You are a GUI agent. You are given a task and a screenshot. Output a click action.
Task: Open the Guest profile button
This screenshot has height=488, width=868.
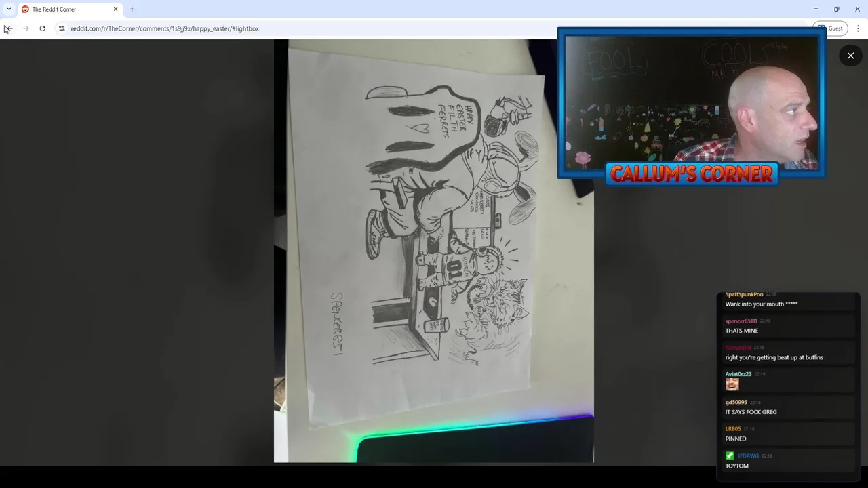[830, 28]
